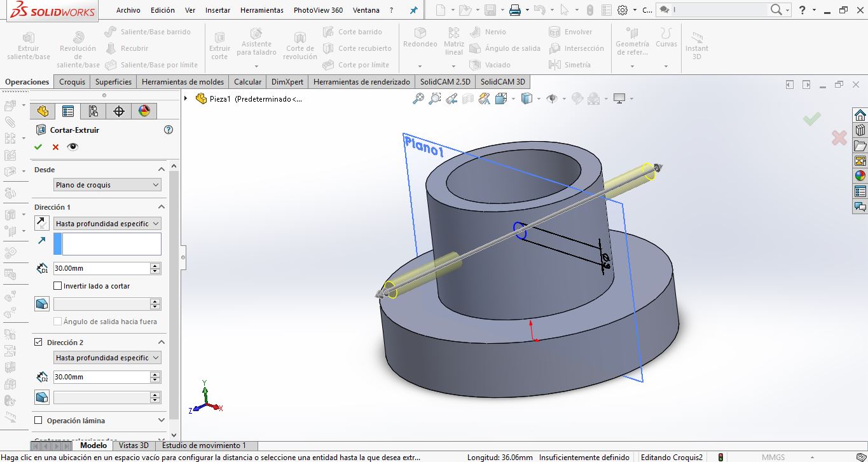The width and height of the screenshot is (868, 462).
Task: Open the Appearances color ball in task pane
Action: coord(860,176)
